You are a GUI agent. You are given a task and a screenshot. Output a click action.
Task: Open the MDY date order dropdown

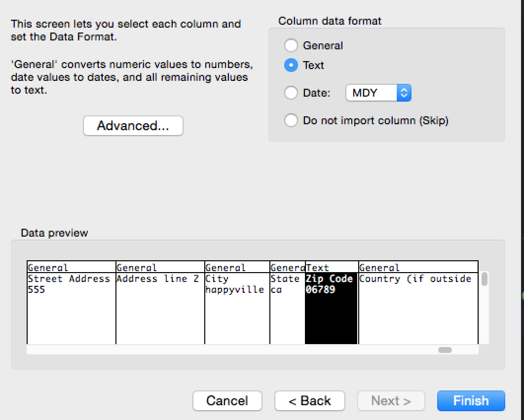click(378, 93)
